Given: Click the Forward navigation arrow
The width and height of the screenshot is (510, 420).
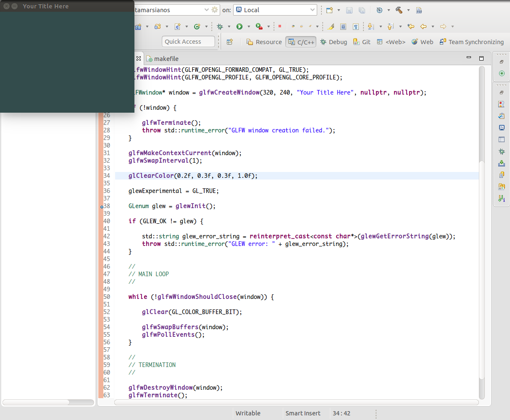Looking at the screenshot, I should click(443, 26).
